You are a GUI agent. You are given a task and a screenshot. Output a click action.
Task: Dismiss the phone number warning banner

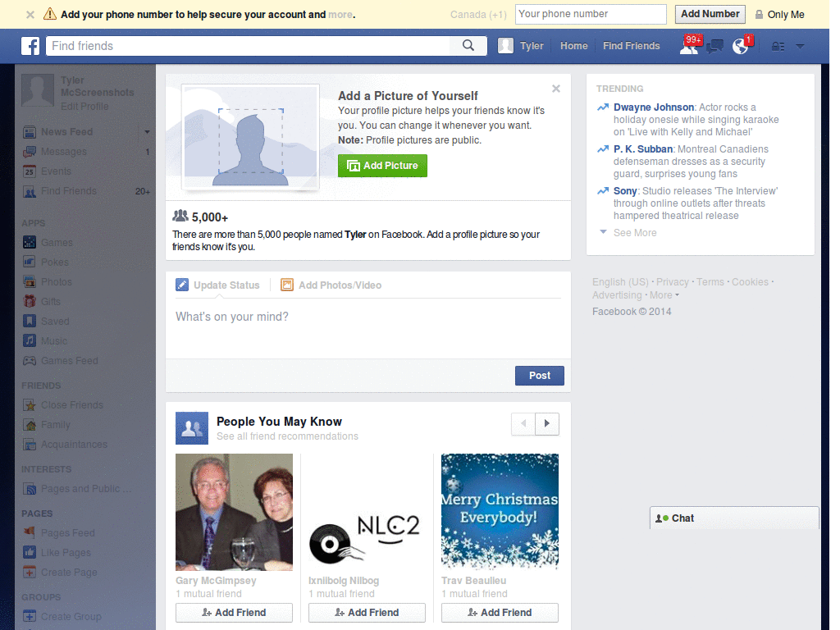coord(30,15)
